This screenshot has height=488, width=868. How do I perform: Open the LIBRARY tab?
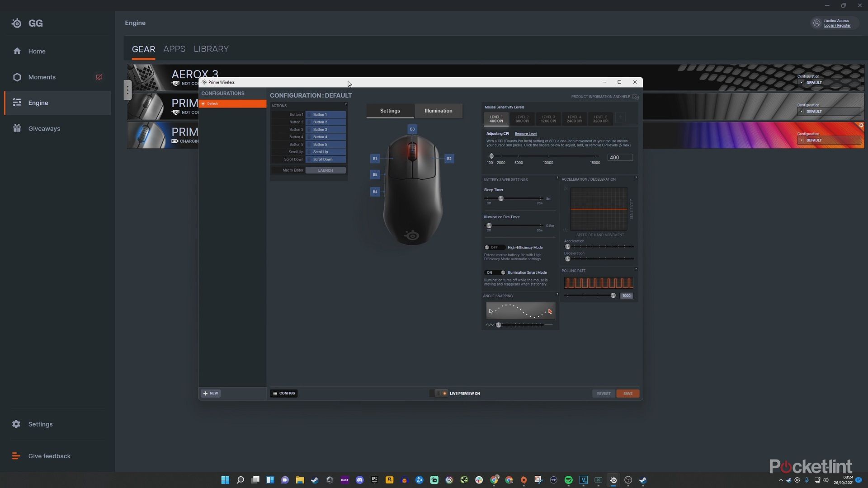click(x=211, y=49)
